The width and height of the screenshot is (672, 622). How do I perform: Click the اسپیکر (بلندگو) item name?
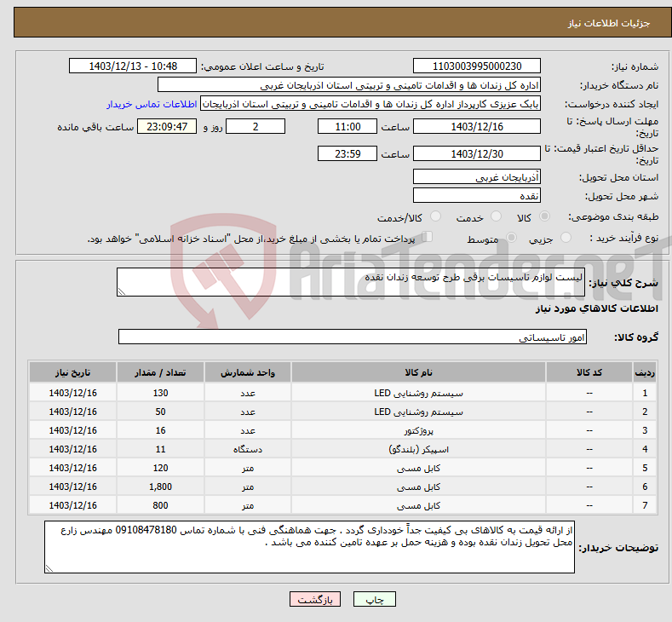418,449
